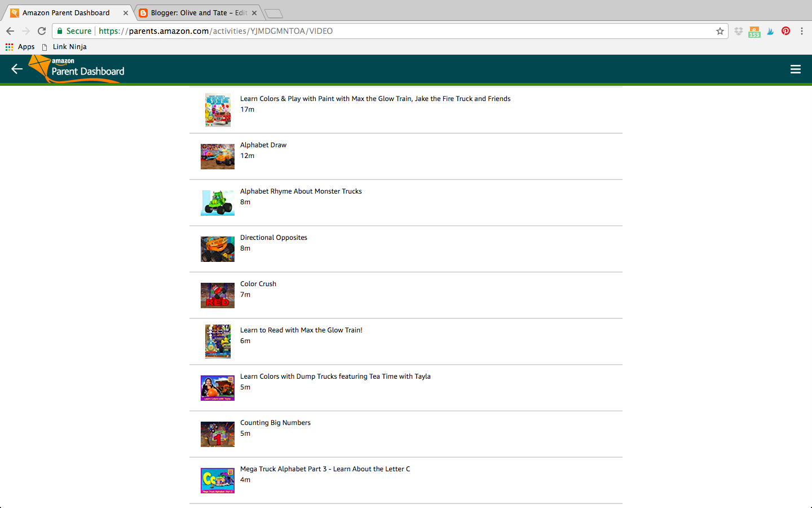Click the 'Learn Colors & Play with Paint' title
The image size is (812, 508).
coord(376,99)
